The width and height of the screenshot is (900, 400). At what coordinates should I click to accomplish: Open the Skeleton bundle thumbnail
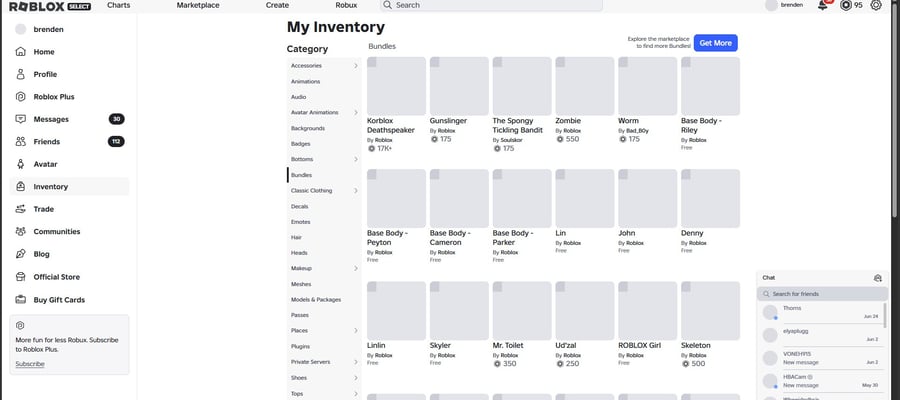711,310
